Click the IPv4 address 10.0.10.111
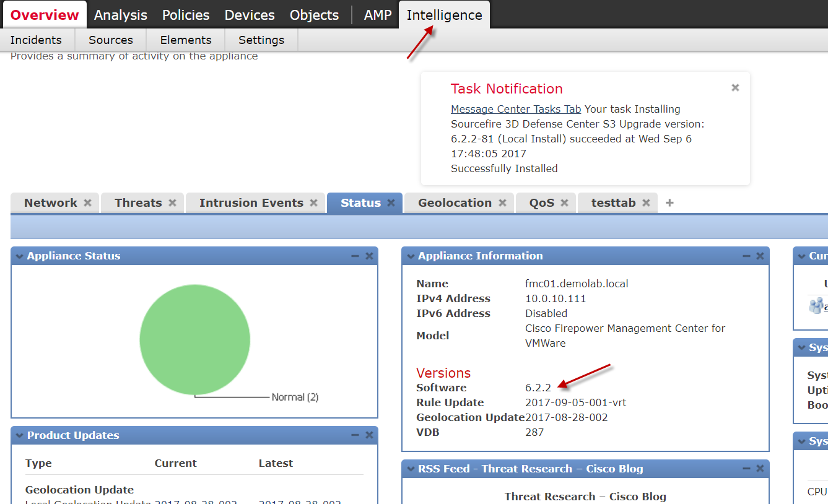The width and height of the screenshot is (828, 504). (x=556, y=298)
